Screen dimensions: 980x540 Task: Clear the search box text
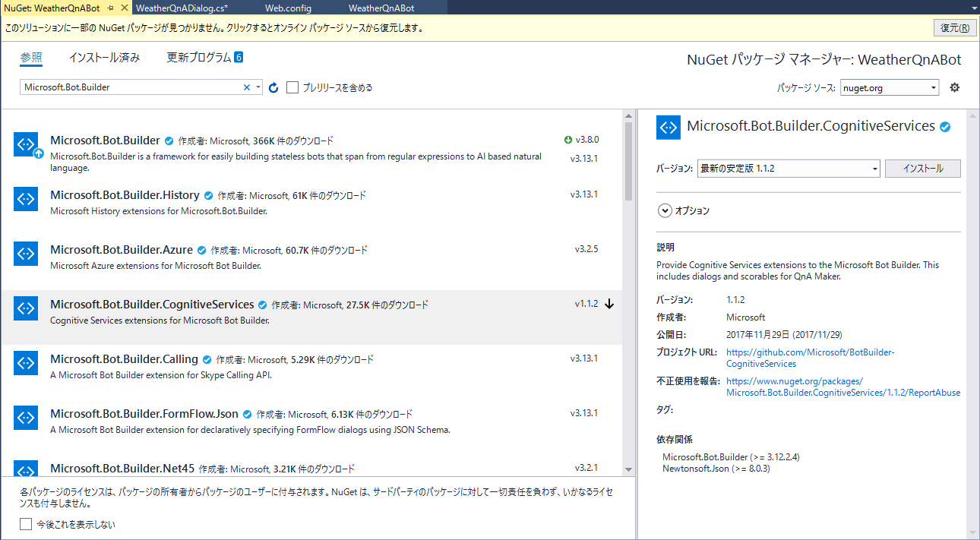pyautogui.click(x=246, y=87)
